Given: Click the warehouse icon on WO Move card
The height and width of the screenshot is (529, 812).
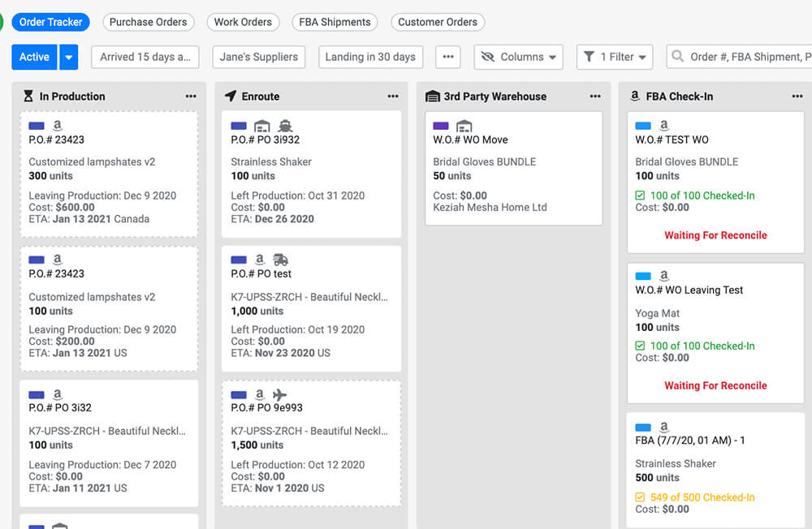Looking at the screenshot, I should pos(464,126).
